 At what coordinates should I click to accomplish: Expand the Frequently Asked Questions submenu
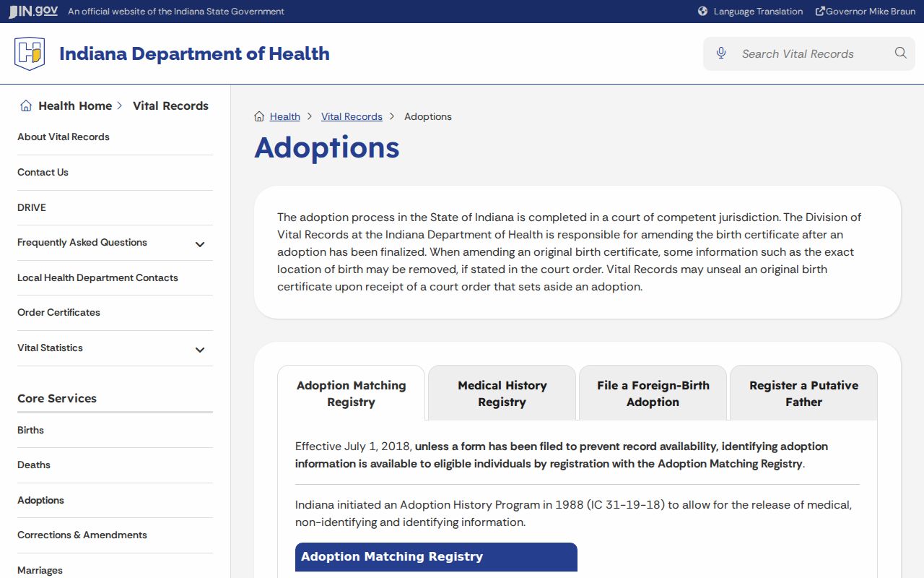click(200, 244)
